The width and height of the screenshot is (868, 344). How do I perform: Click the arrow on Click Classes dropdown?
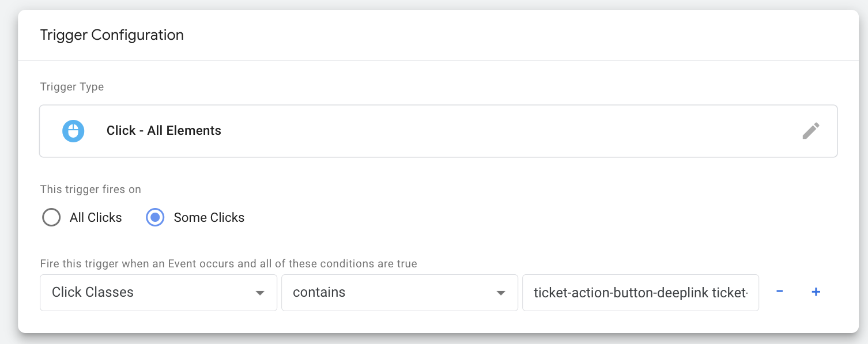point(260,293)
